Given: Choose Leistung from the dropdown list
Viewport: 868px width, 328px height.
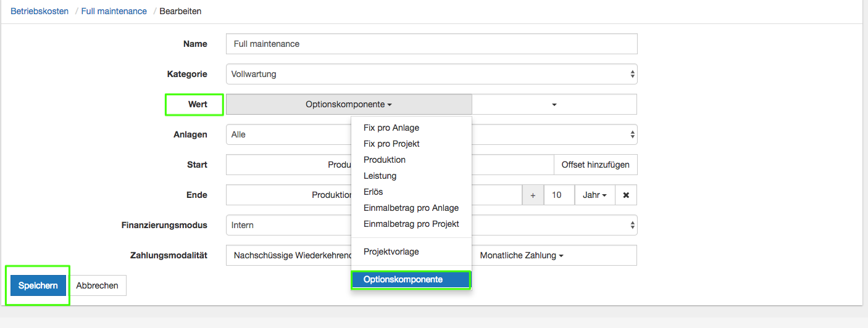Looking at the screenshot, I should point(380,176).
